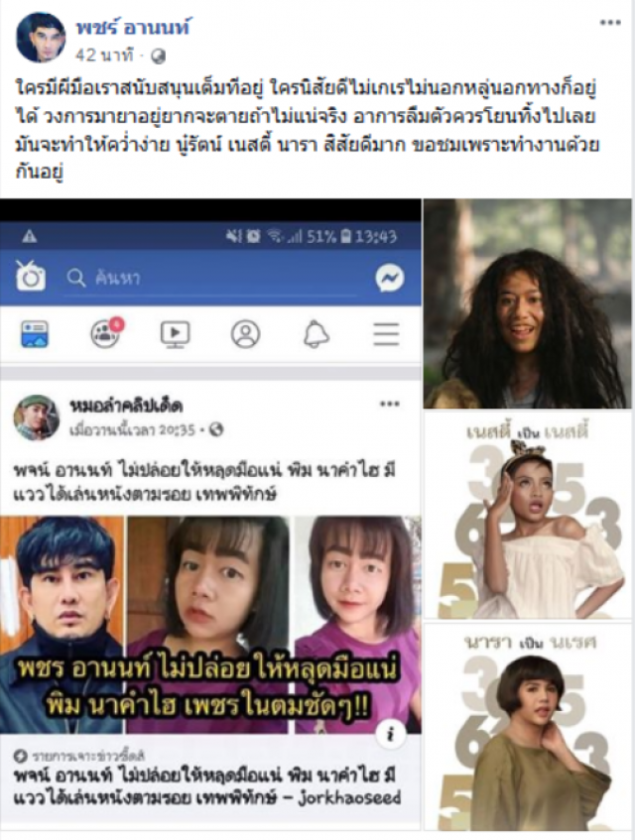635x840 pixels.
Task: Open the Watch video tab icon
Action: point(175,334)
